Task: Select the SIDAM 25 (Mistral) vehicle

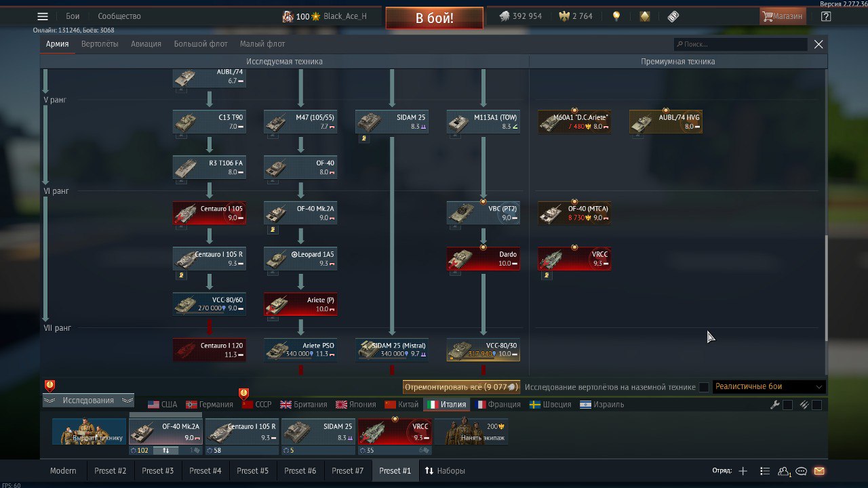Action: (392, 350)
